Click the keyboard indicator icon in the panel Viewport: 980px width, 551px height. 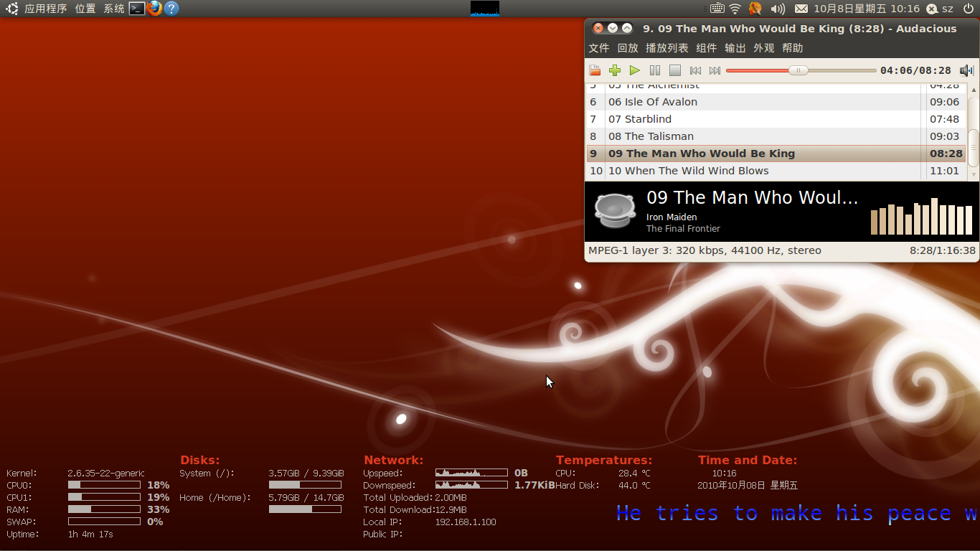pos(717,9)
